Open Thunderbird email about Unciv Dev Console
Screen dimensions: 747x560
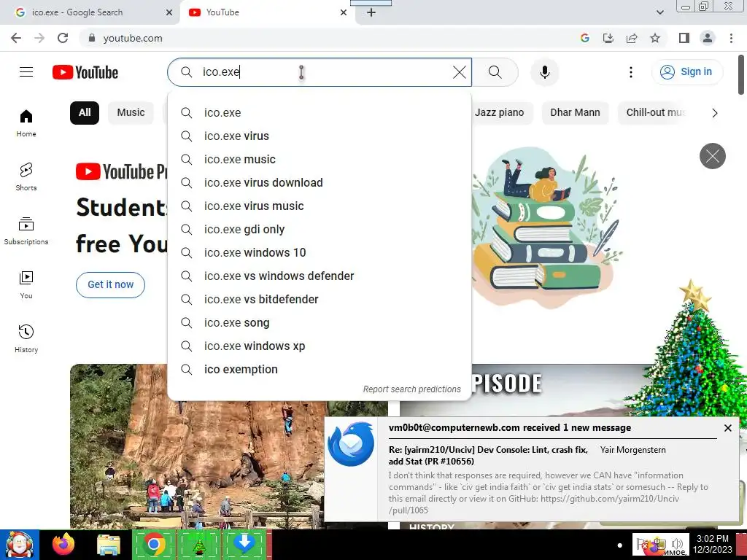click(531, 469)
